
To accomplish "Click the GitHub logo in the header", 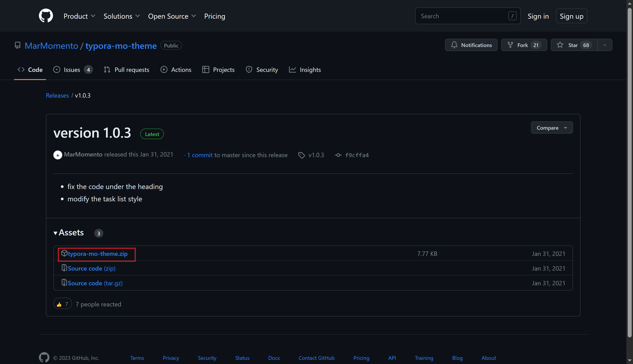I will (x=46, y=16).
